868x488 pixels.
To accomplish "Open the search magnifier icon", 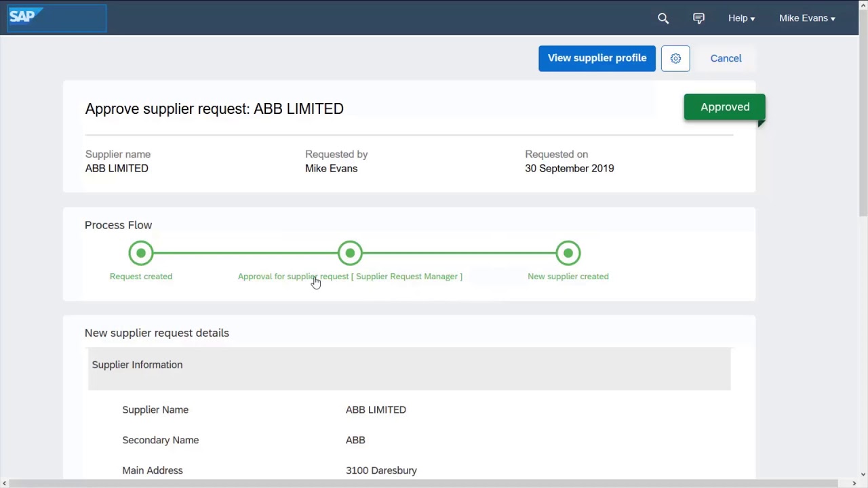I will (663, 18).
